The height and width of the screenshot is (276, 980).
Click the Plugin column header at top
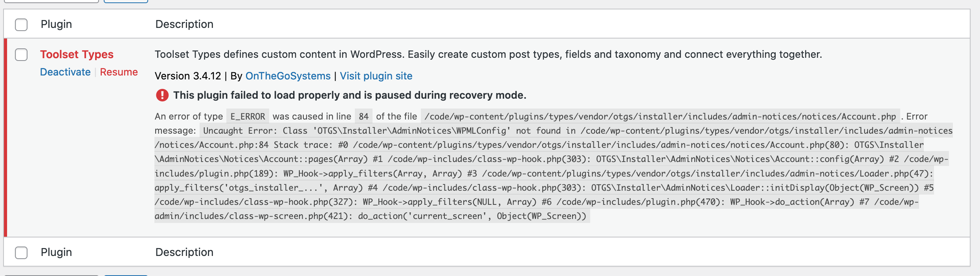click(56, 24)
